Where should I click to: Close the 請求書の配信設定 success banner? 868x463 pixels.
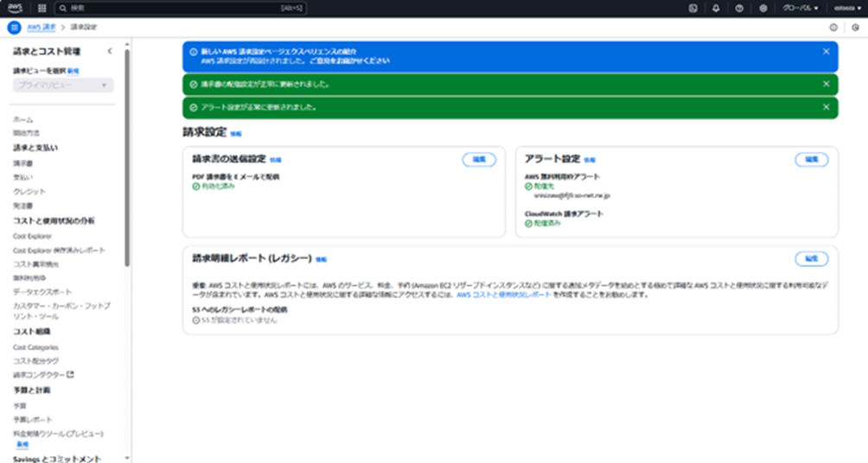click(x=826, y=84)
